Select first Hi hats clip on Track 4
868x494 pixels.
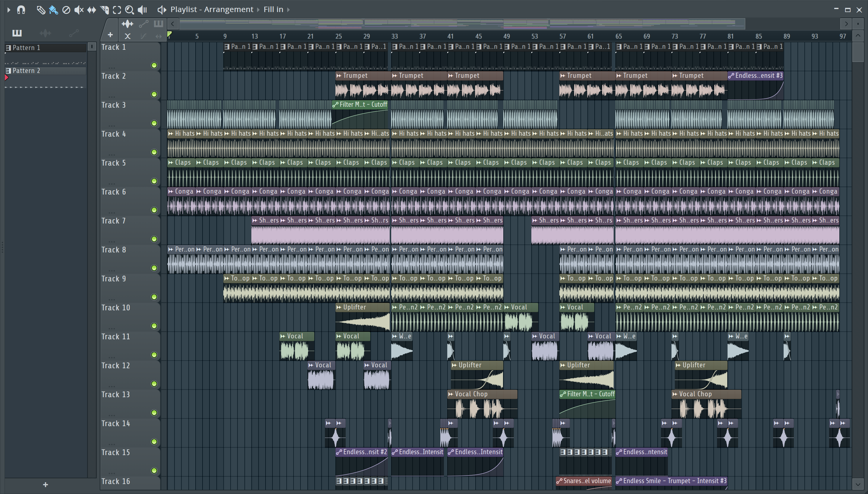point(181,144)
